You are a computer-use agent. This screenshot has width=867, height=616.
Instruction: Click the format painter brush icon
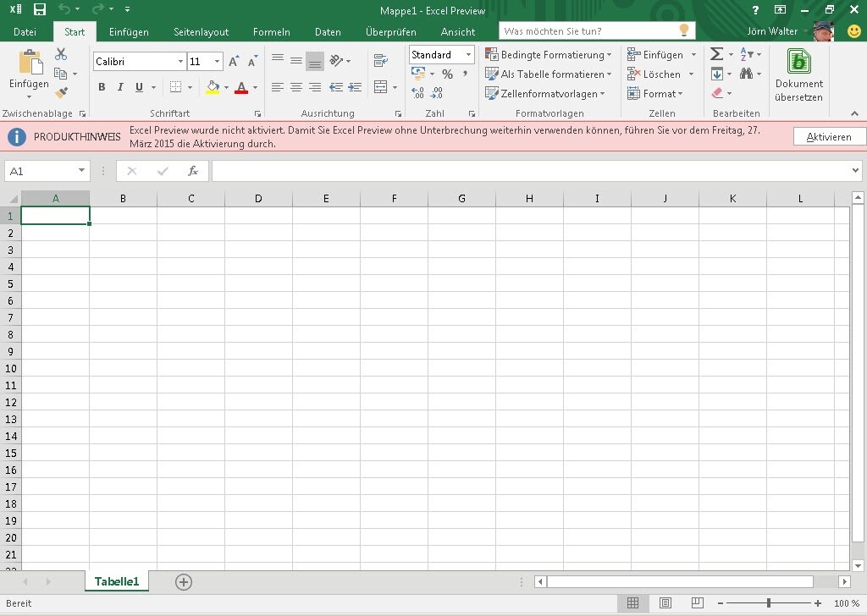[61, 92]
